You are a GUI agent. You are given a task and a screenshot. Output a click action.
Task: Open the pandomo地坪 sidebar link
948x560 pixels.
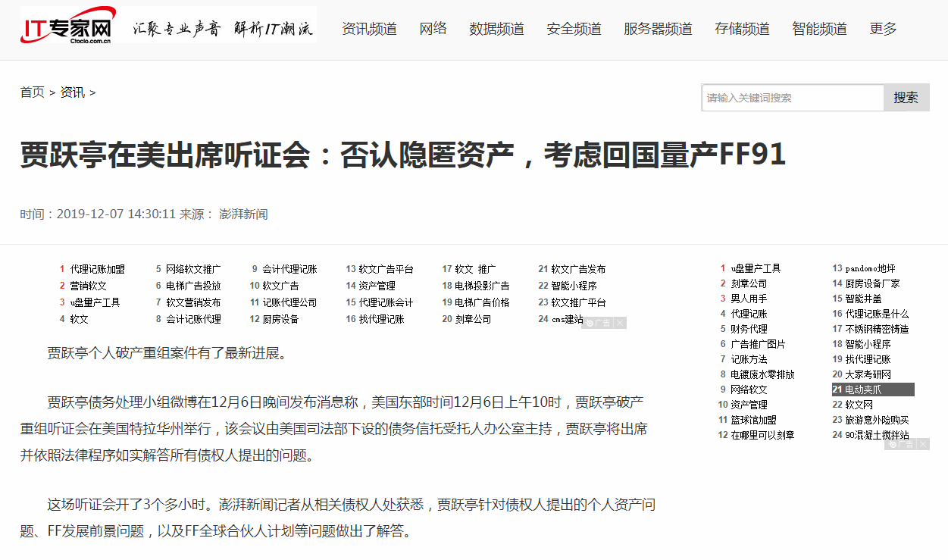pos(870,268)
